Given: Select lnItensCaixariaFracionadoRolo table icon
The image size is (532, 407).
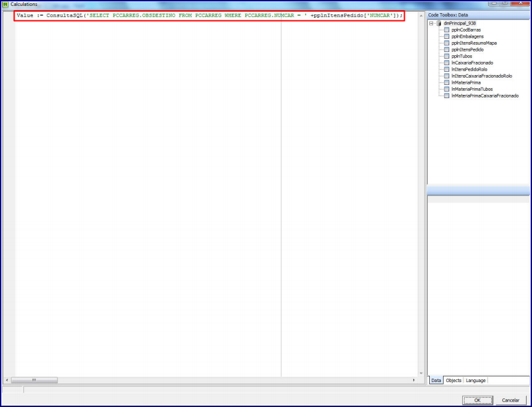Looking at the screenshot, I should [446, 76].
